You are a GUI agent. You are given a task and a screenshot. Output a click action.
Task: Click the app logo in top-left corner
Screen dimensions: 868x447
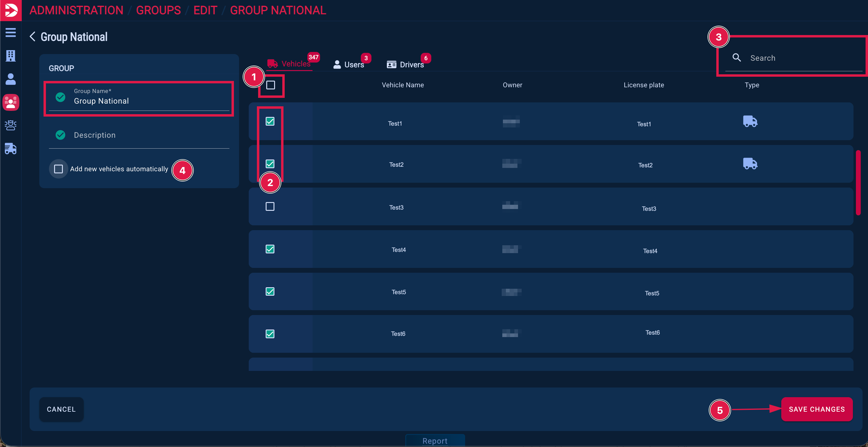coord(11,10)
